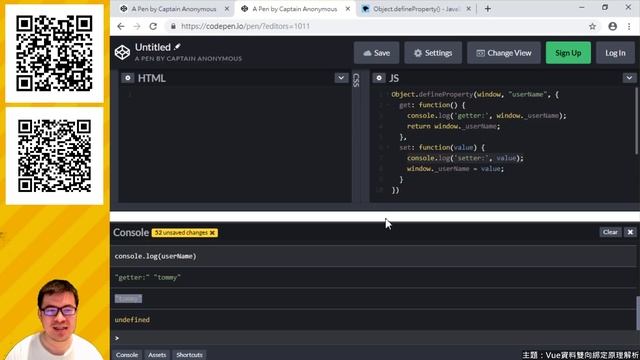The image size is (640, 360).
Task: Expand the JS editor dropdown chevron
Action: (629, 78)
